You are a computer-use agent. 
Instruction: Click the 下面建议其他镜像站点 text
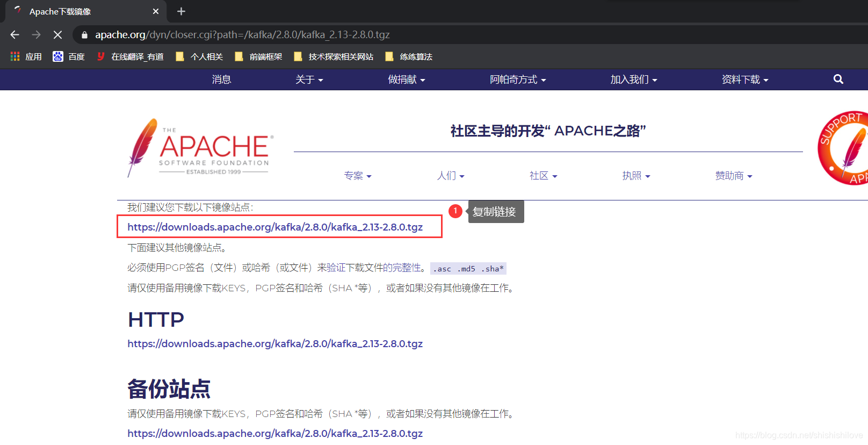[x=178, y=248]
